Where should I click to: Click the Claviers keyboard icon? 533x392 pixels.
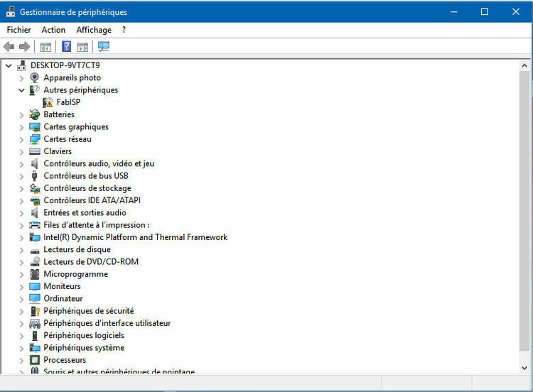pos(35,151)
